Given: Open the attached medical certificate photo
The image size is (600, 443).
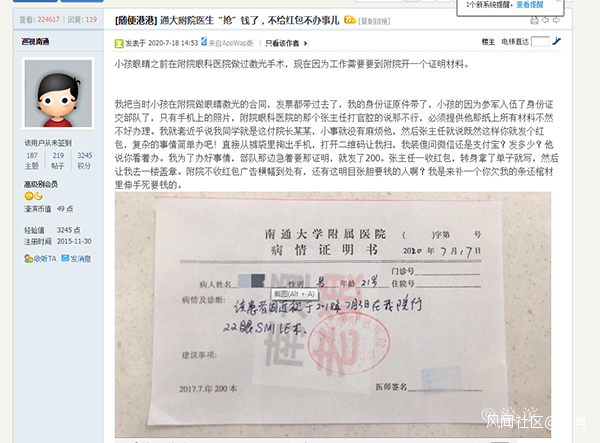Looking at the screenshot, I should tap(333, 314).
